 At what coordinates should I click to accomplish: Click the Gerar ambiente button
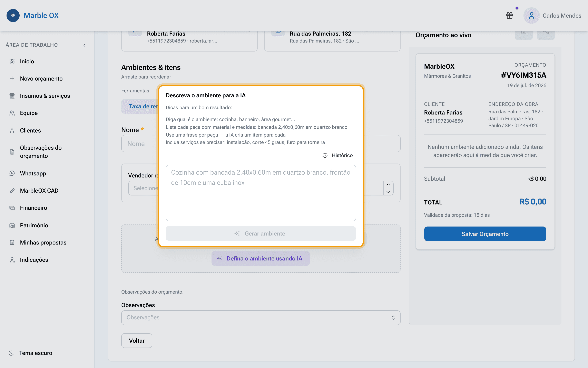(x=261, y=233)
